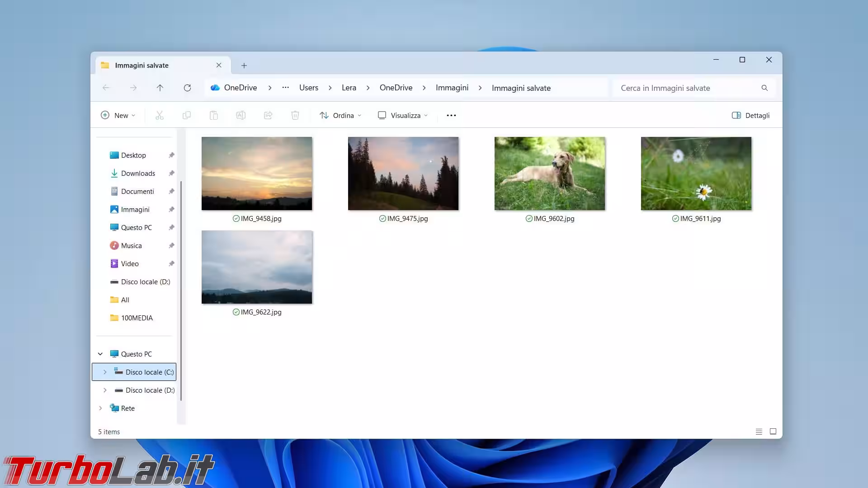Open a new tab with plus button
Screen dimensions: 868x488
point(244,66)
